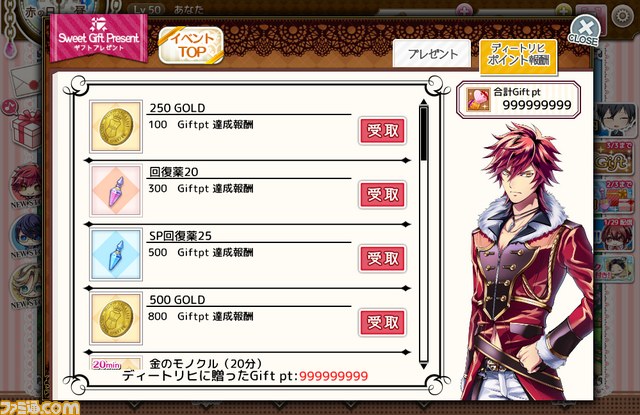Go to イベントTOP
This screenshot has height=415, width=640.
pos(191,45)
